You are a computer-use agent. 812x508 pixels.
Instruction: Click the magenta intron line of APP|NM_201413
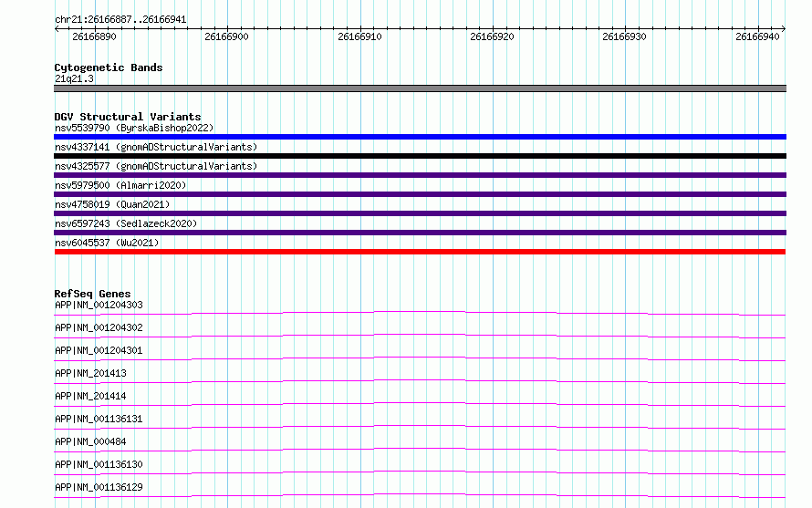420,381
